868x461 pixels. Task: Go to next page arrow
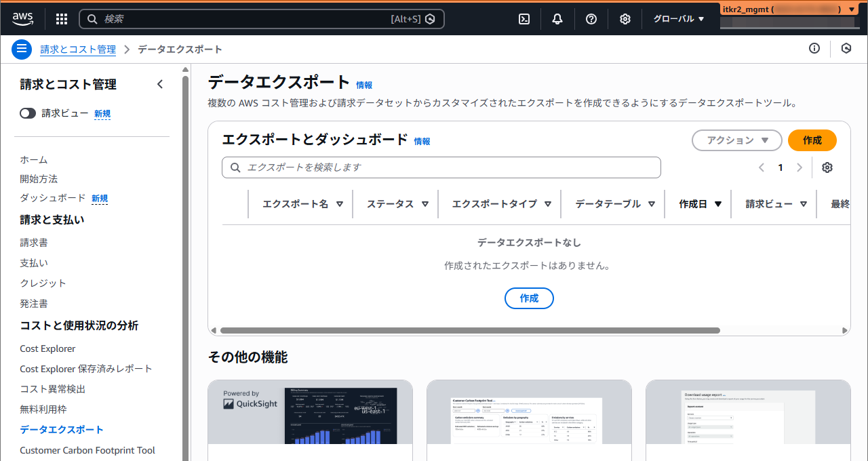click(x=800, y=167)
